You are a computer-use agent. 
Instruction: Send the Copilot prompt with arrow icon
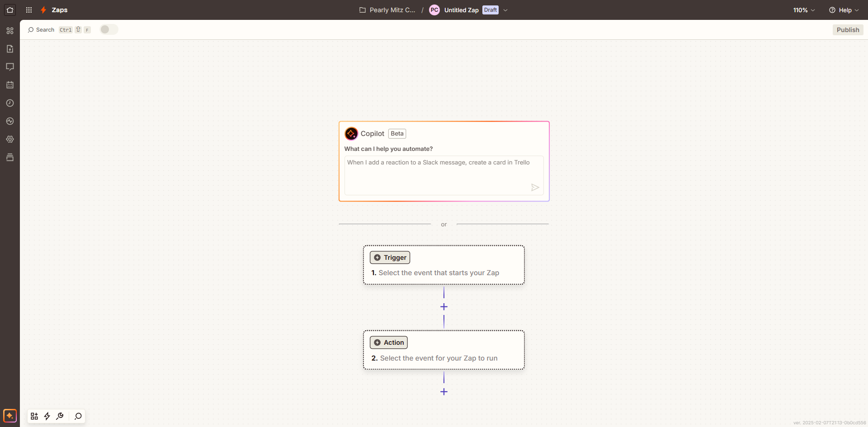535,188
